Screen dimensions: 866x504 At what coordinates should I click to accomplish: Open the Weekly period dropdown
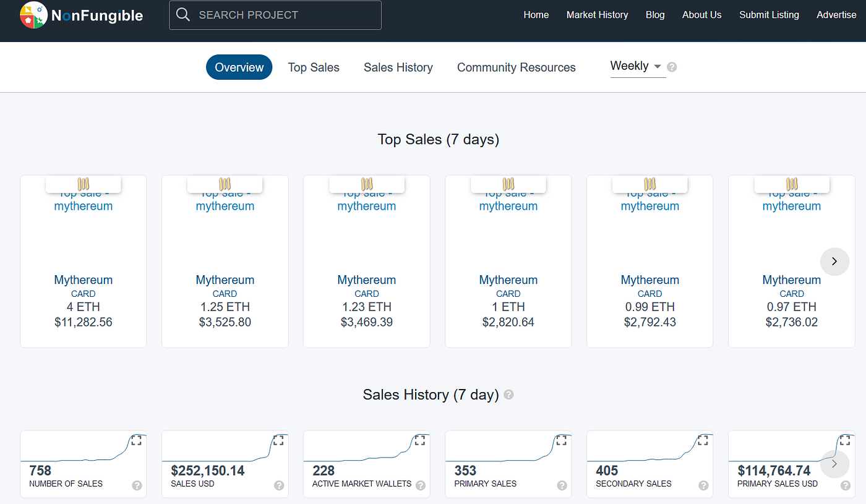(x=638, y=66)
